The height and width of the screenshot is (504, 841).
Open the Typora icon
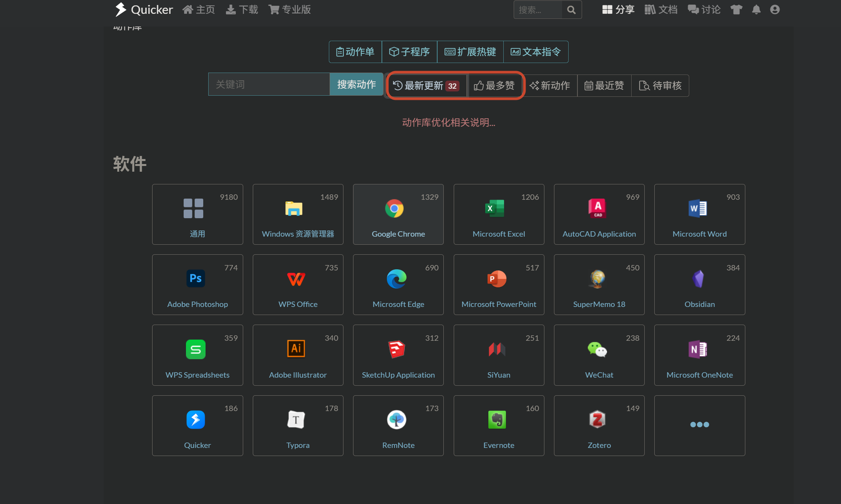tap(296, 419)
